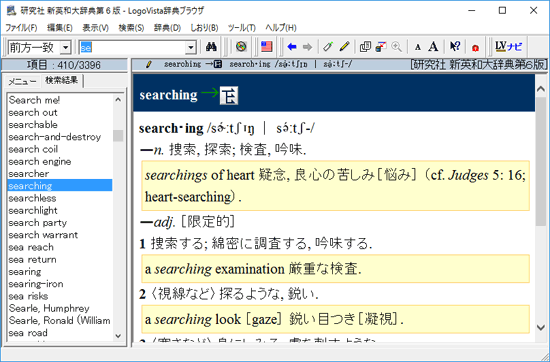Screen dimensions: 550x362
Task: Select 'search engine' entry
Action: 60,162
